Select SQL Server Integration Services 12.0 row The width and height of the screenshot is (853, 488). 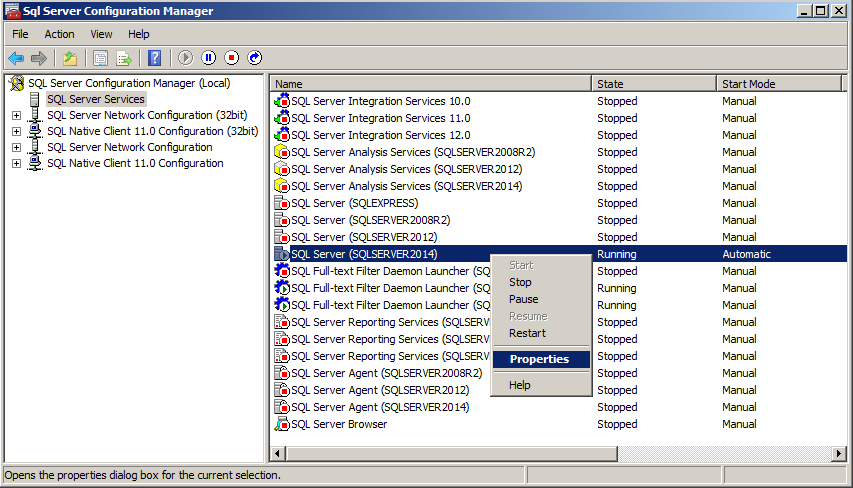pyautogui.click(x=558, y=134)
